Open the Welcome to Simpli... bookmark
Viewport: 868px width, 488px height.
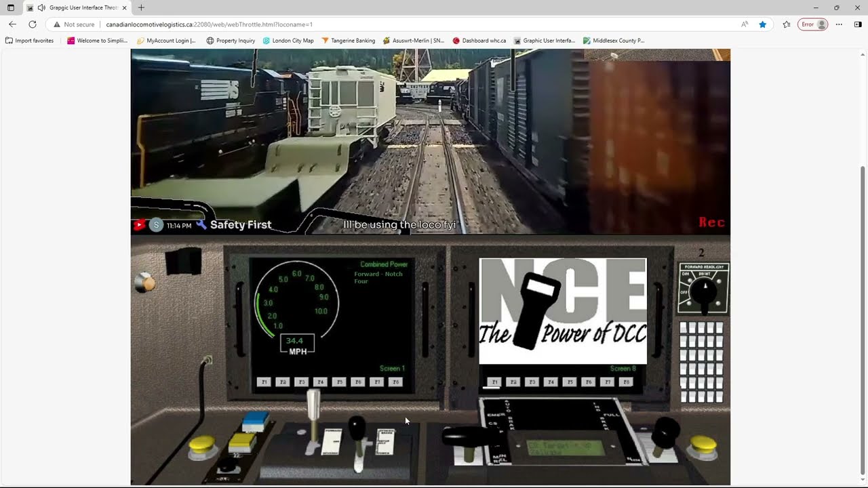tap(97, 41)
